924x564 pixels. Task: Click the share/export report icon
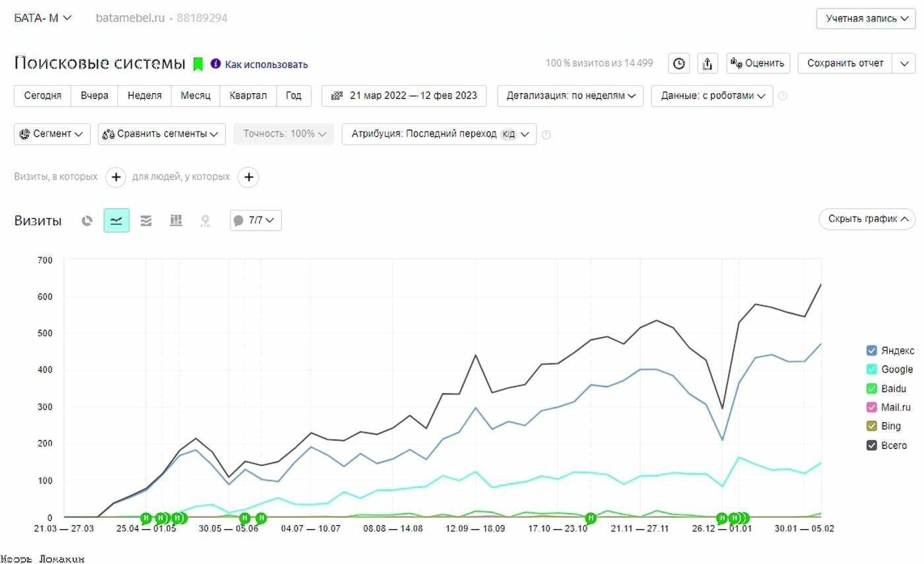(708, 63)
